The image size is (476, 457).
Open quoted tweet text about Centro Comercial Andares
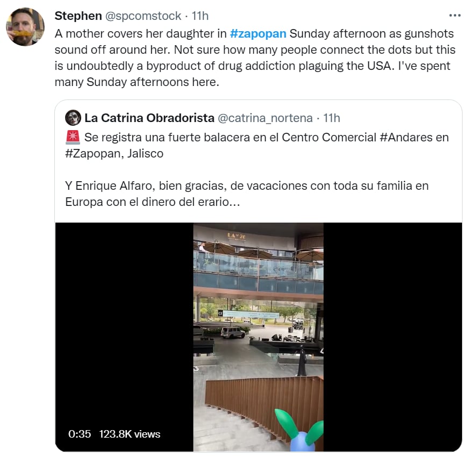[257, 145]
